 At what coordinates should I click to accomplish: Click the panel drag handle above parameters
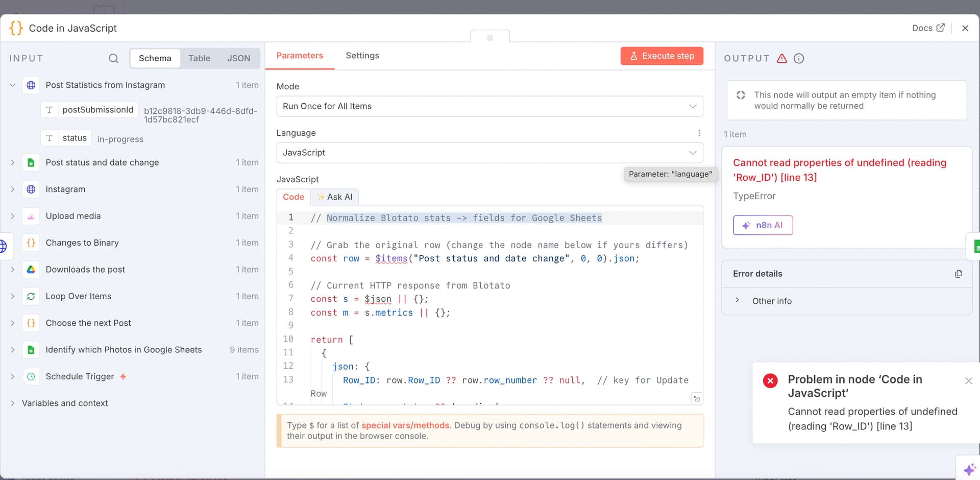pos(490,37)
